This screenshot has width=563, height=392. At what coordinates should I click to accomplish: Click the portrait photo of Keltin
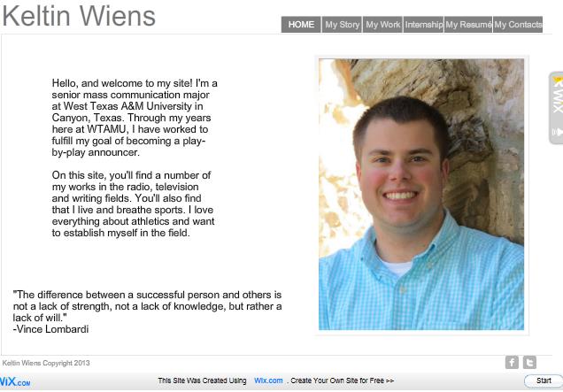point(421,194)
